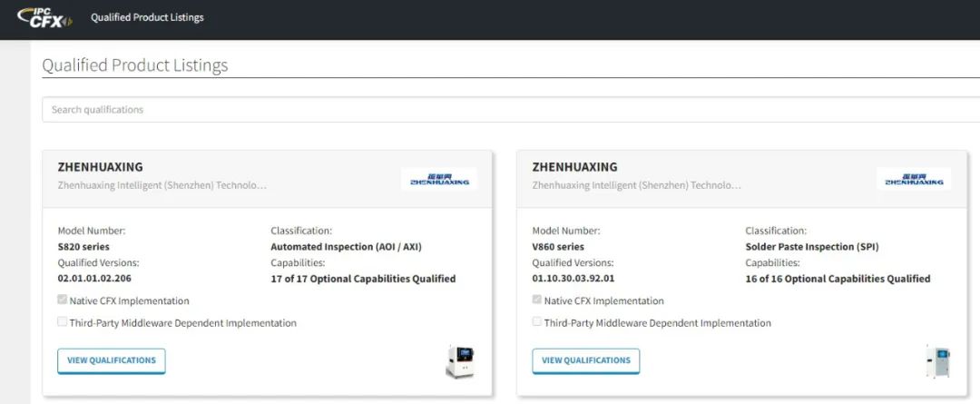The width and height of the screenshot is (980, 404).
Task: Select ZHENHUAXING title on S820 series card
Action: click(x=100, y=167)
